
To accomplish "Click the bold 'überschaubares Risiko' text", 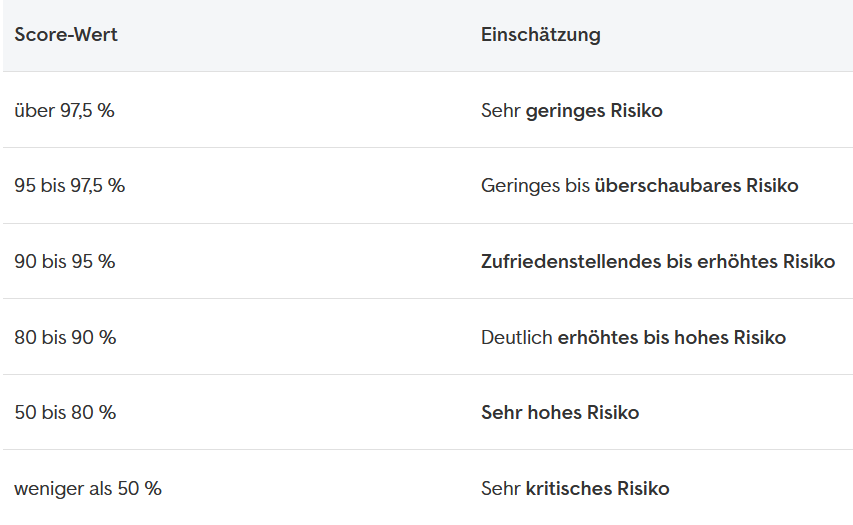I will point(696,186).
